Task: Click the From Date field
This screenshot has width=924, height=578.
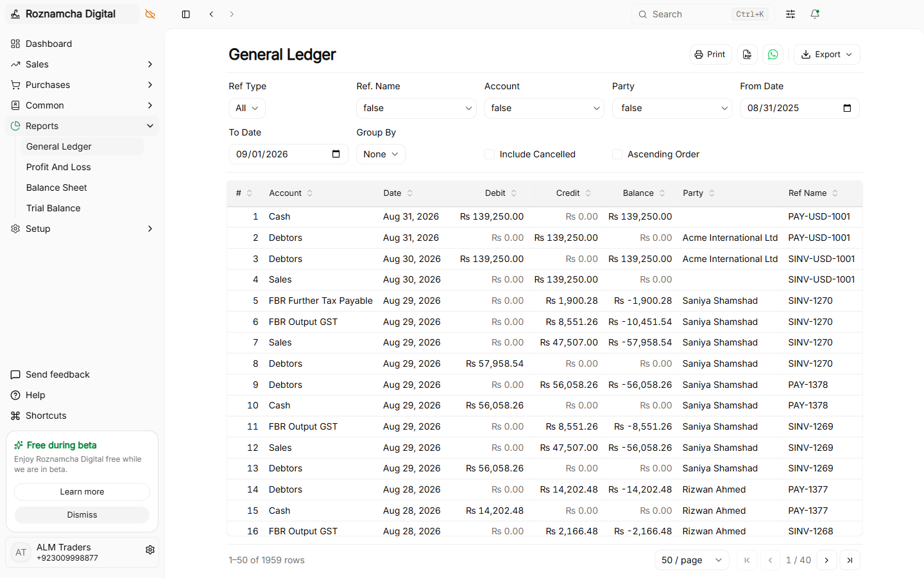Action: tap(800, 108)
